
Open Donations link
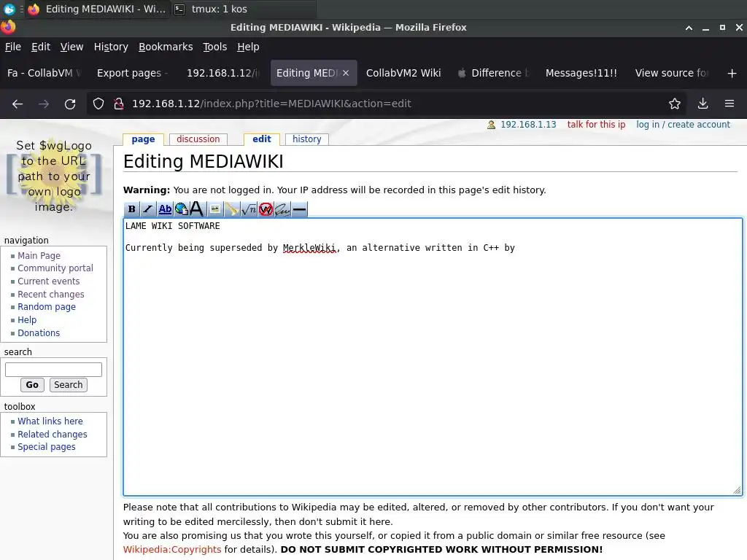tap(39, 332)
